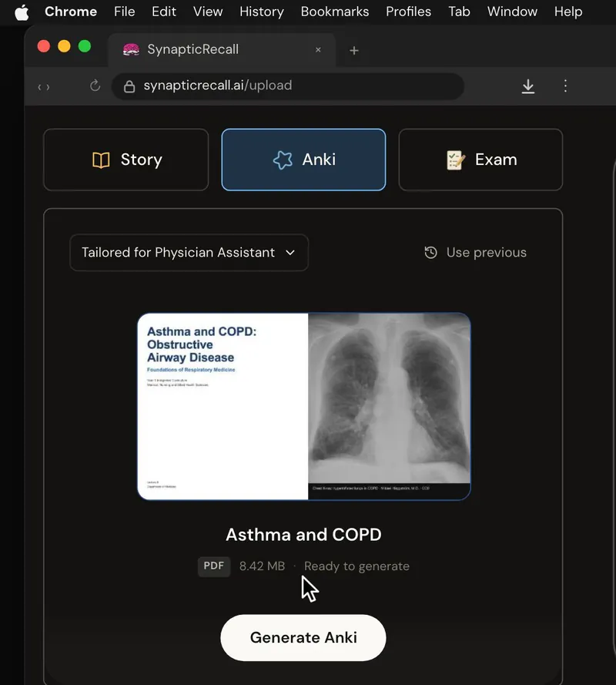This screenshot has width=616, height=685.
Task: Expand Tailored for Physician Assistant dropdown
Action: (189, 253)
